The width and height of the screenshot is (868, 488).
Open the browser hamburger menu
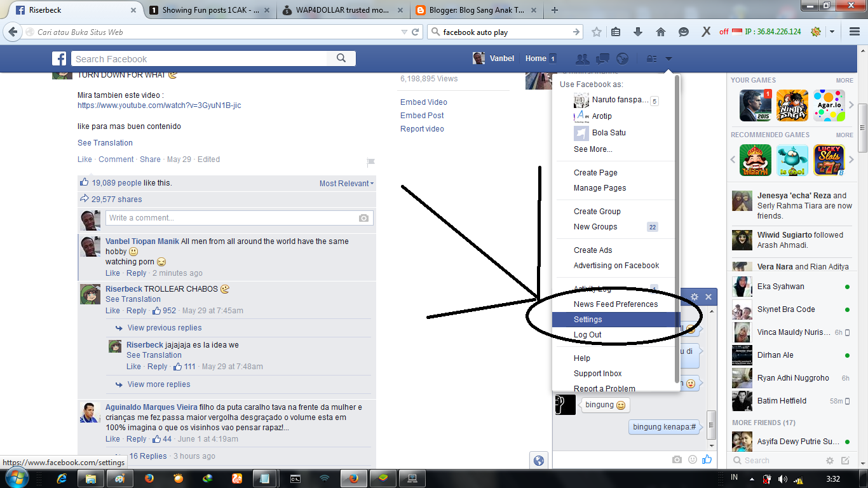(855, 32)
